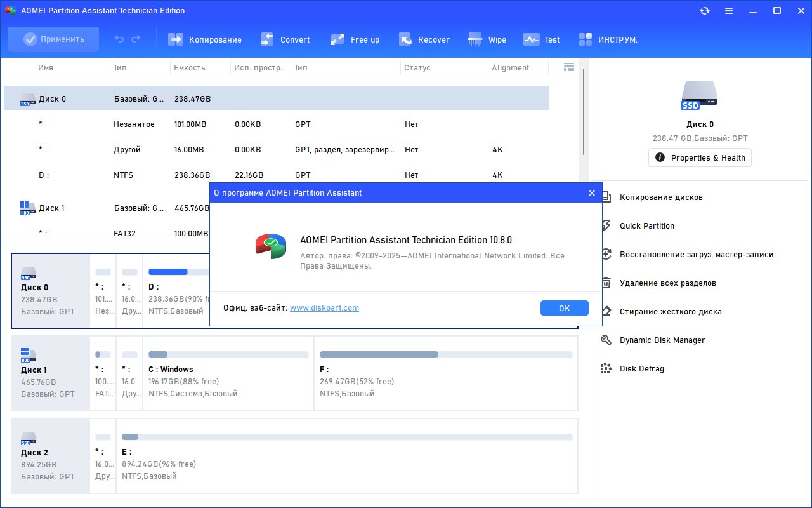Image resolution: width=812 pixels, height=508 pixels.
Task: Launch the Recover tool
Action: click(x=424, y=39)
